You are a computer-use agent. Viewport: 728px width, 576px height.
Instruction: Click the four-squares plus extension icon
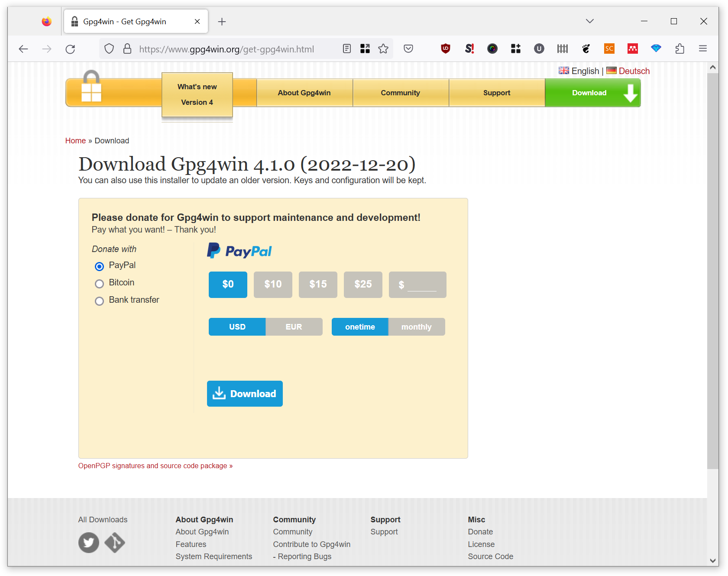[516, 49]
